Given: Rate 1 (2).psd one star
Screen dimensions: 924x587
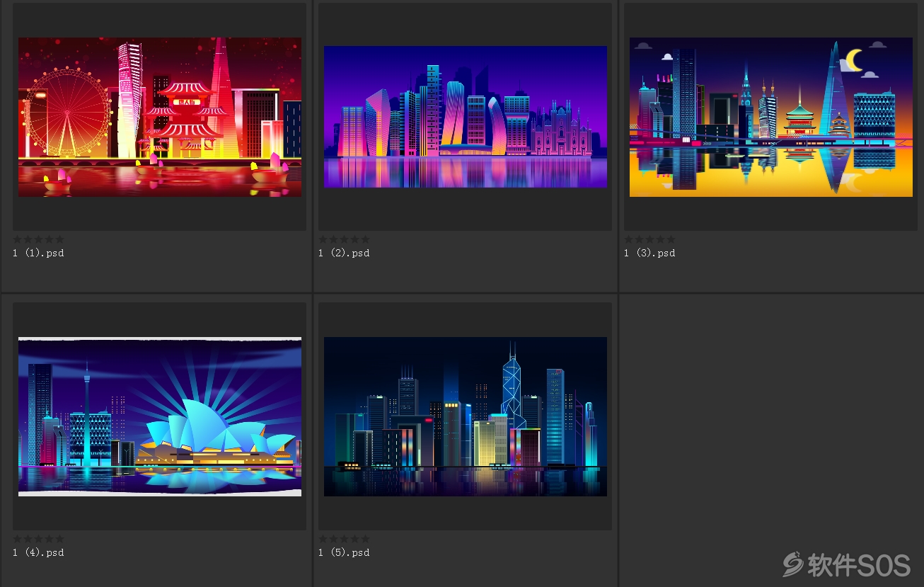Looking at the screenshot, I should click(323, 239).
